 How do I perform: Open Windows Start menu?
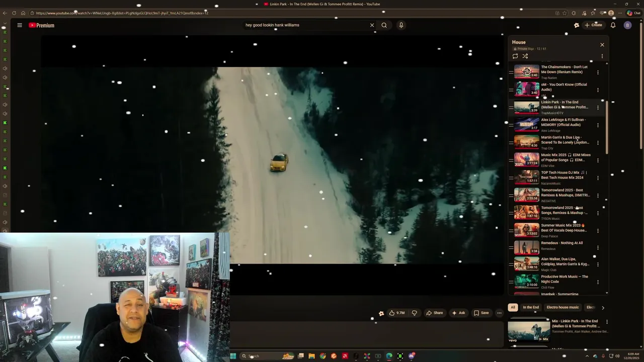click(233, 356)
